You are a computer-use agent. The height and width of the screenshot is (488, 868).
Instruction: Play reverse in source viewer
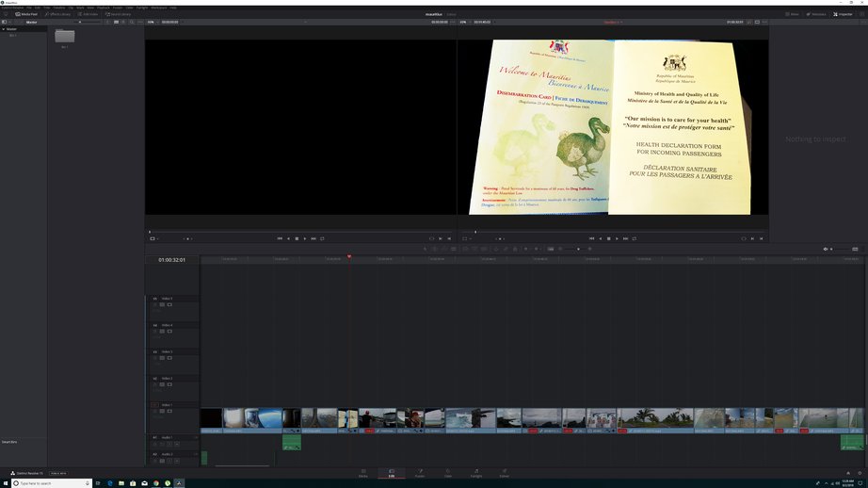288,238
